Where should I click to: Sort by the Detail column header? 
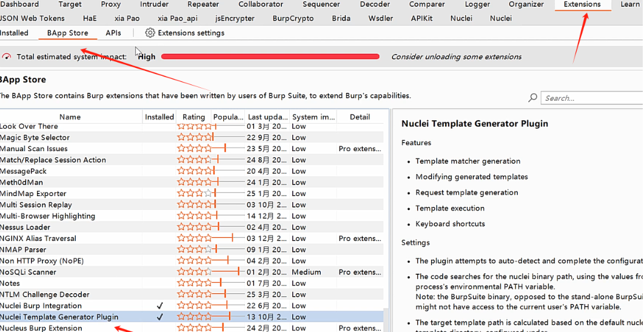(360, 117)
